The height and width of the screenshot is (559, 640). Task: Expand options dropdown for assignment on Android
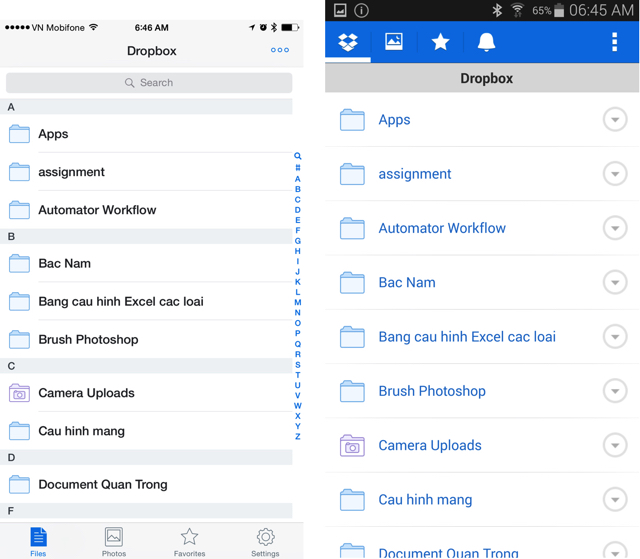(615, 174)
